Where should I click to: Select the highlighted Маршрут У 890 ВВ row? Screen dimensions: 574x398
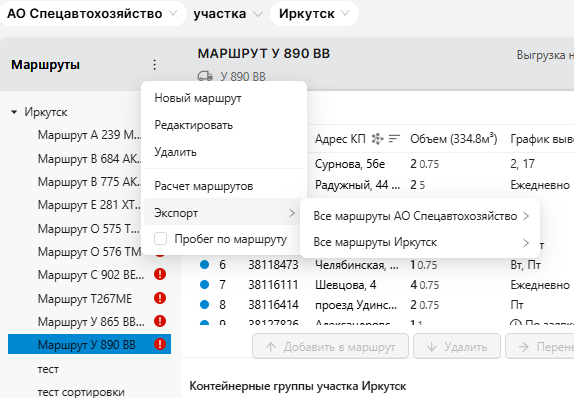pos(89,344)
